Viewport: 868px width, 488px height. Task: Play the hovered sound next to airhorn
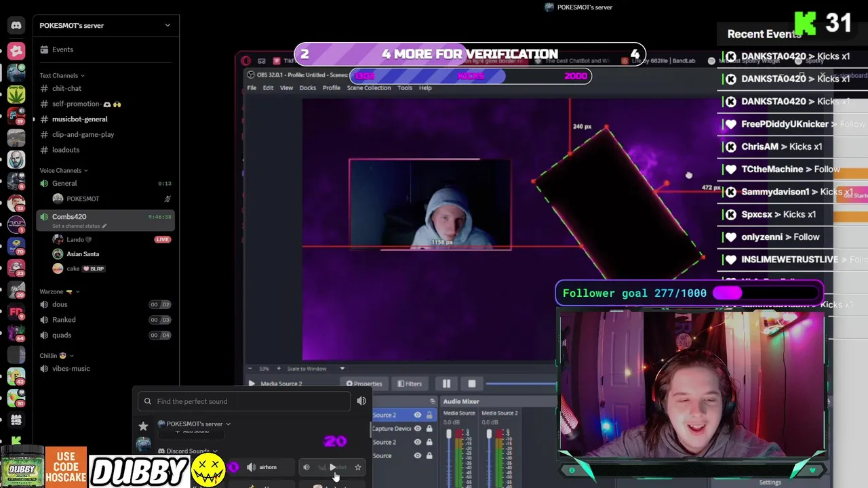pyautogui.click(x=332, y=467)
